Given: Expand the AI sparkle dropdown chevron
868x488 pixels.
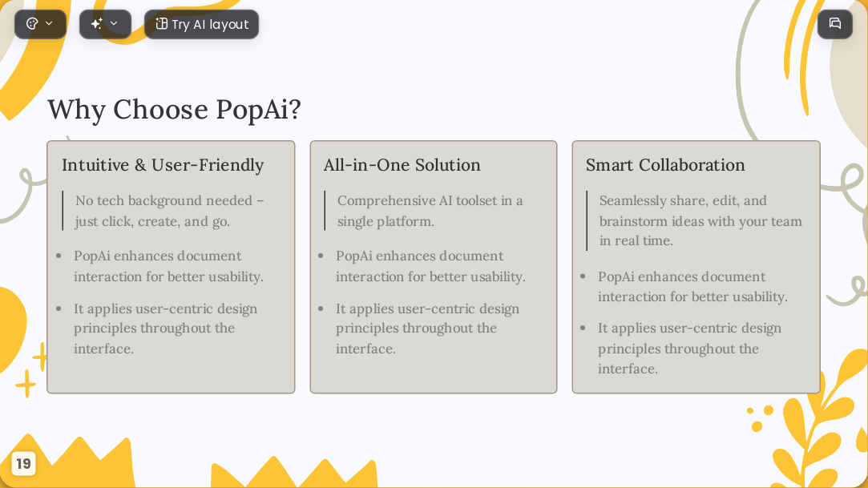Looking at the screenshot, I should (114, 23).
